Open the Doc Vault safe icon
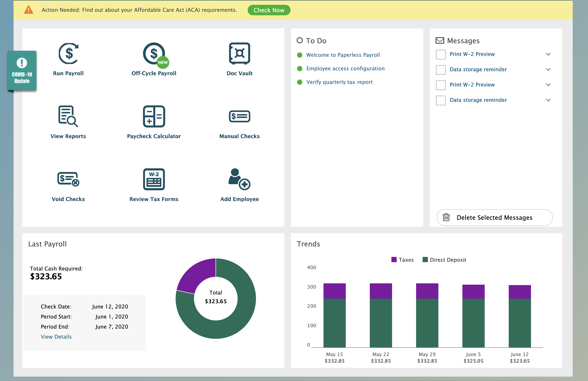The image size is (588, 381). tap(239, 54)
